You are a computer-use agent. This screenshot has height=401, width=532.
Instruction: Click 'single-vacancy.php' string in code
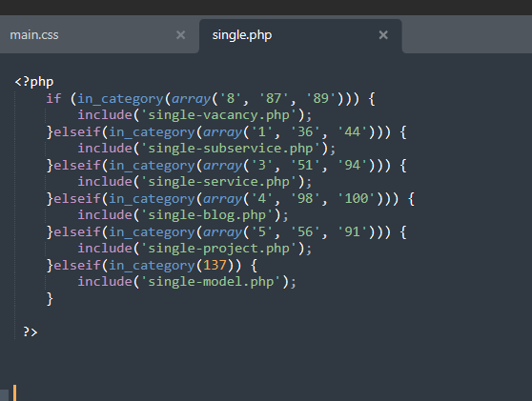pyautogui.click(x=219, y=115)
